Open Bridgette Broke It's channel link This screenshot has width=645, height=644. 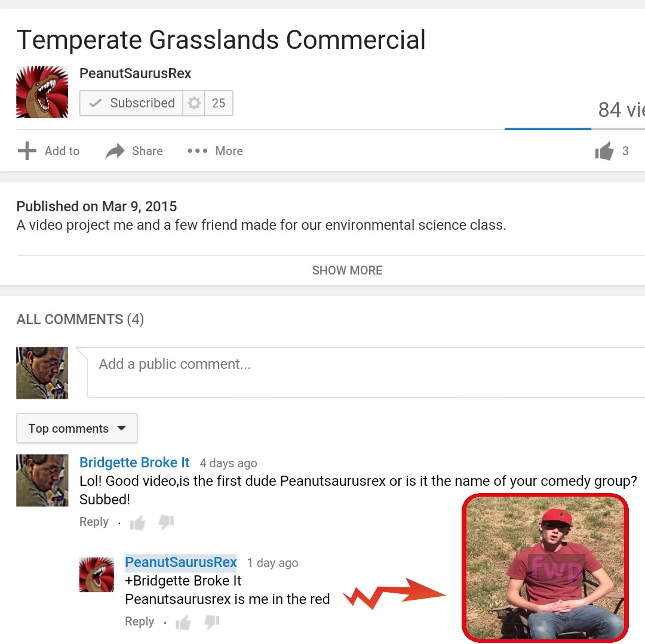tap(134, 463)
